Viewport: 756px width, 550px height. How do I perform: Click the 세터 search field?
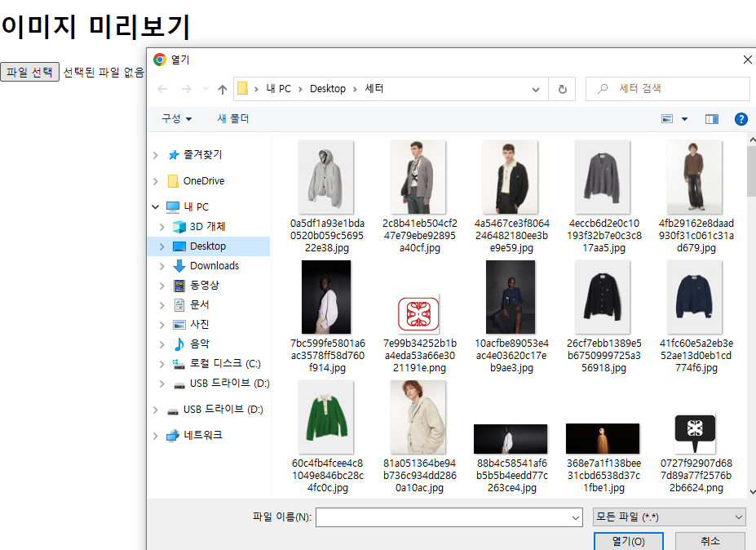(667, 89)
